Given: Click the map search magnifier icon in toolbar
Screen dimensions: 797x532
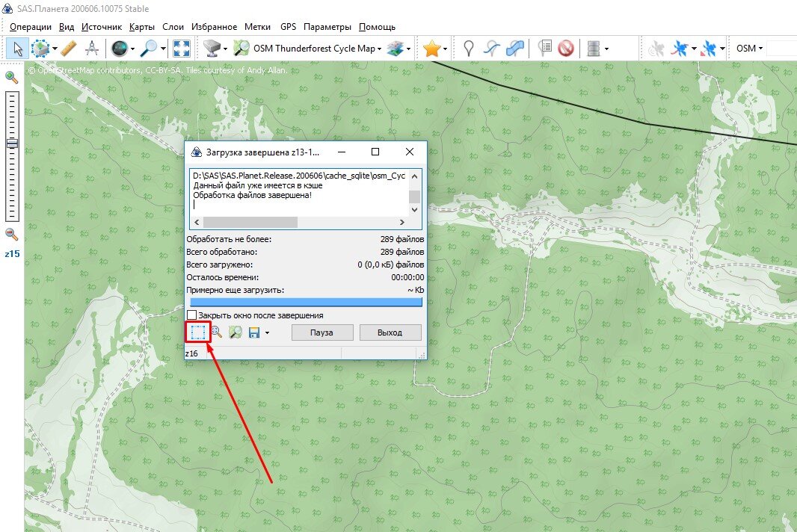Looking at the screenshot, I should tap(241, 49).
